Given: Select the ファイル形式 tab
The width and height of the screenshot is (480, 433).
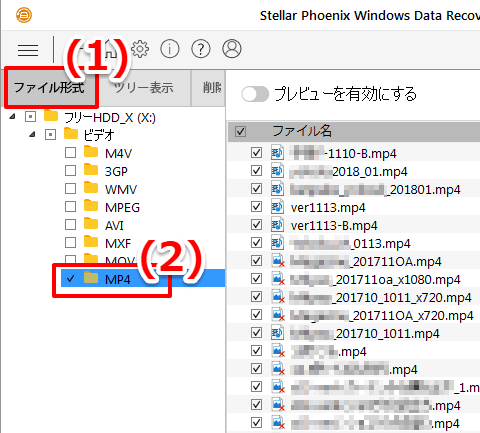Looking at the screenshot, I should click(49, 88).
